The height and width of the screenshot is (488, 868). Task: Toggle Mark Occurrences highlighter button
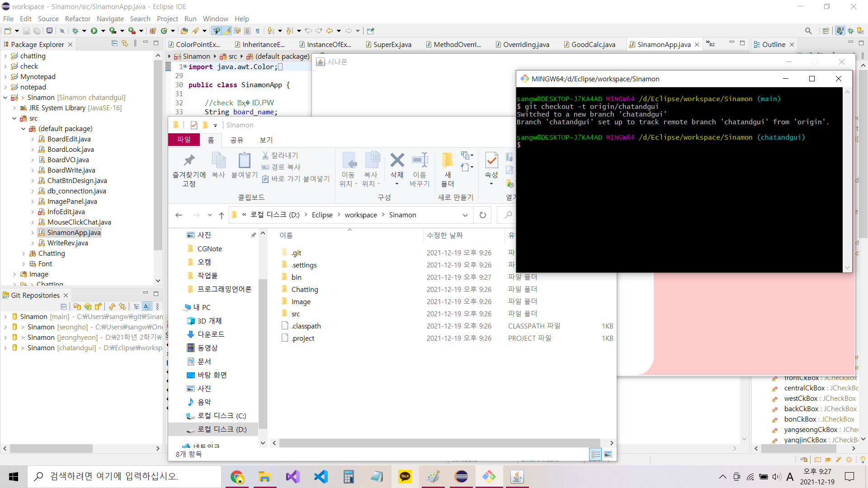[x=227, y=31]
